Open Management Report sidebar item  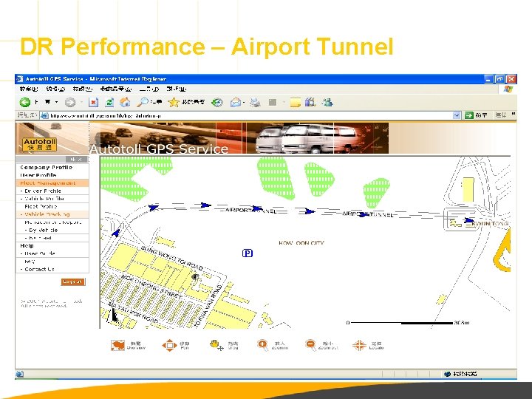tap(53, 222)
